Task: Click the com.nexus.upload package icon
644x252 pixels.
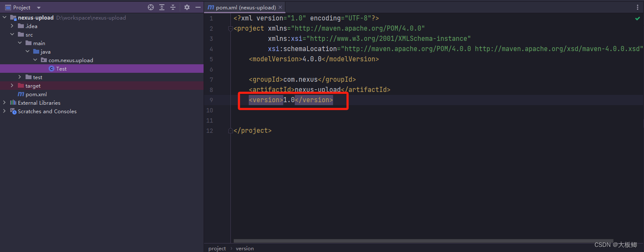Action: click(x=44, y=60)
